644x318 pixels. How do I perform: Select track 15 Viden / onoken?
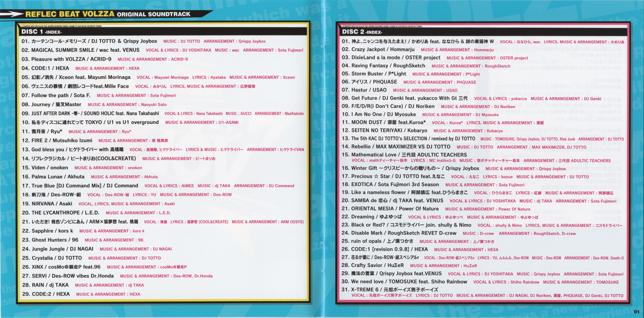click(x=45, y=168)
